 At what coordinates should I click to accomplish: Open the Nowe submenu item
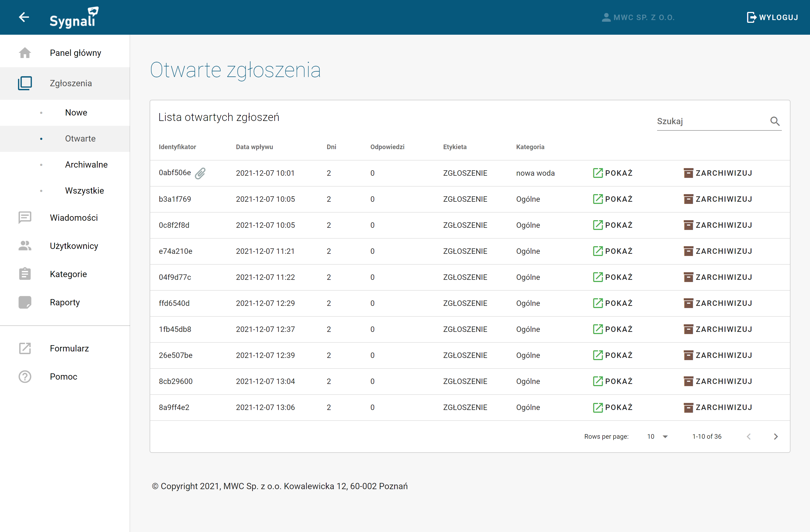76,113
